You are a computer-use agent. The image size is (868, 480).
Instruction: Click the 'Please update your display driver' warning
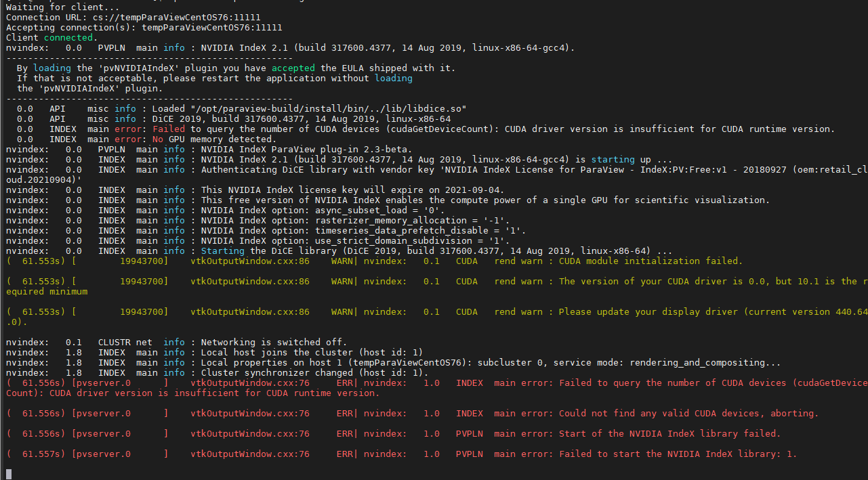coord(436,311)
